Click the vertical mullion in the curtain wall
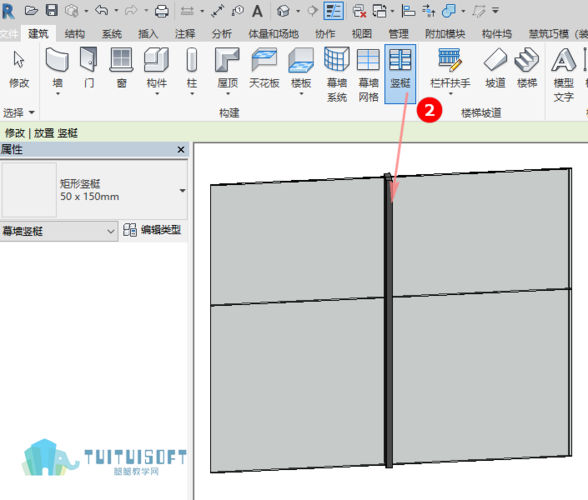588x500 pixels. [x=388, y=321]
